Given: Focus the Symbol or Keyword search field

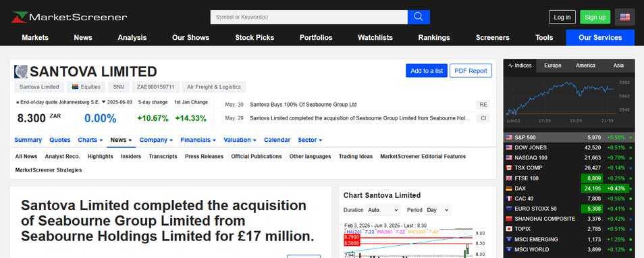Looking at the screenshot, I should pyautogui.click(x=309, y=17).
